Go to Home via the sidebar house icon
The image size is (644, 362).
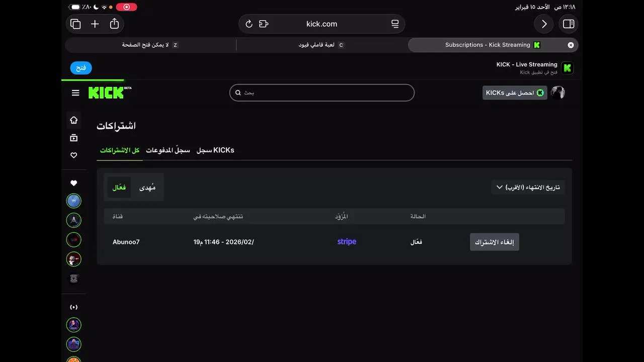[74, 120]
